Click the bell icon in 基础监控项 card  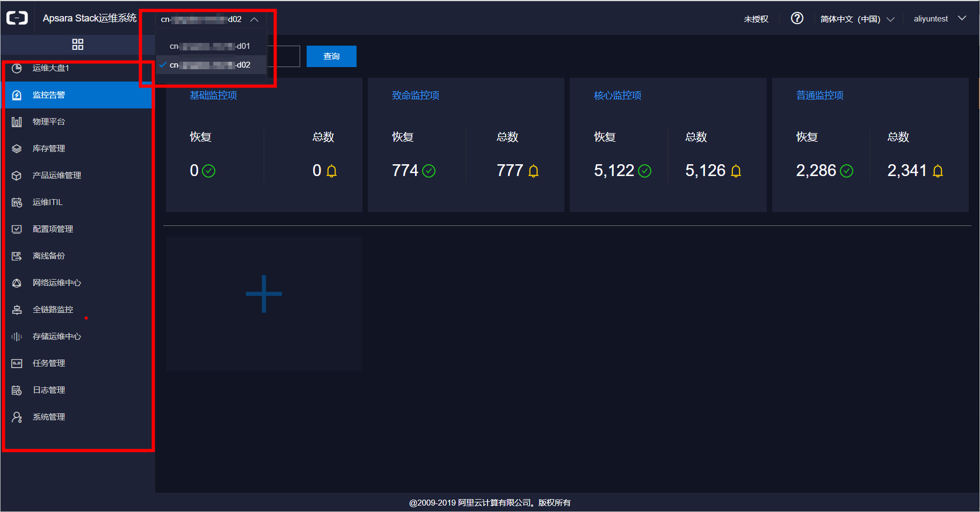point(332,171)
